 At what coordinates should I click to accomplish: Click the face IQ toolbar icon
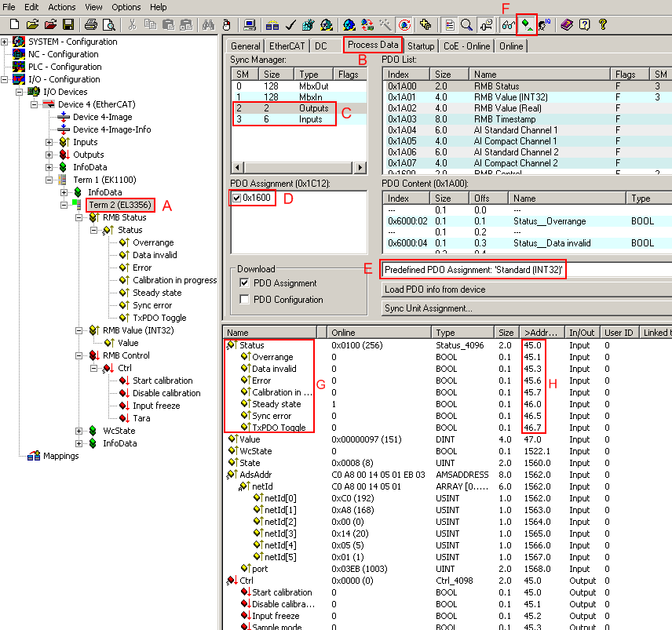[x=544, y=25]
